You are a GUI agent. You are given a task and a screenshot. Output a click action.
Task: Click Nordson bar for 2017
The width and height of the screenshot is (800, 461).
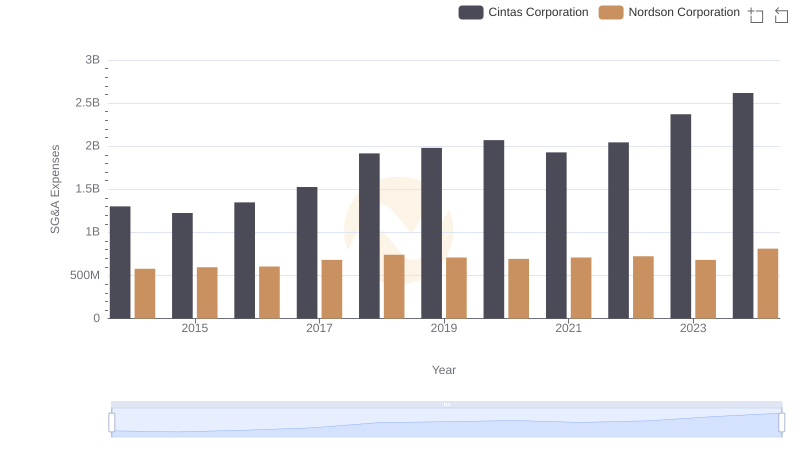332,289
